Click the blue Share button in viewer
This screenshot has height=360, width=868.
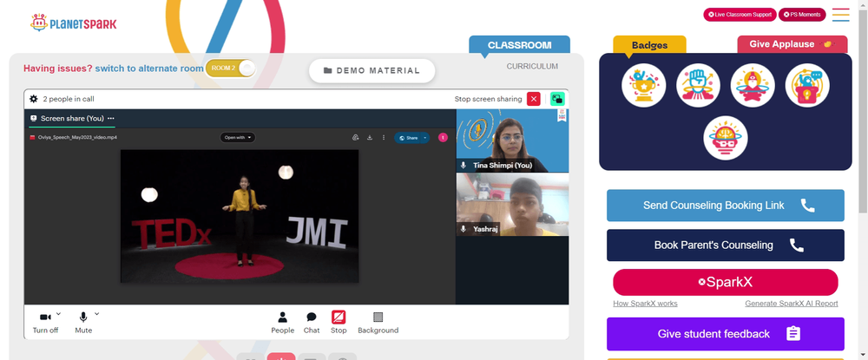click(x=408, y=138)
